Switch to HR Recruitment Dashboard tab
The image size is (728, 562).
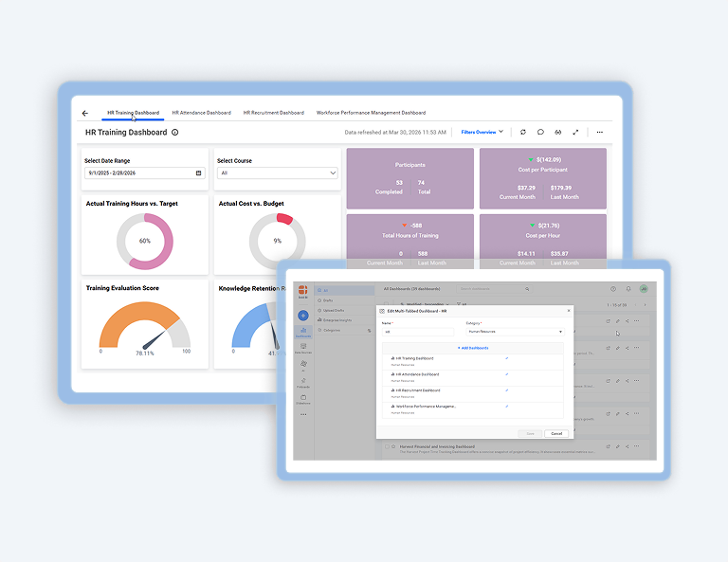click(x=273, y=113)
